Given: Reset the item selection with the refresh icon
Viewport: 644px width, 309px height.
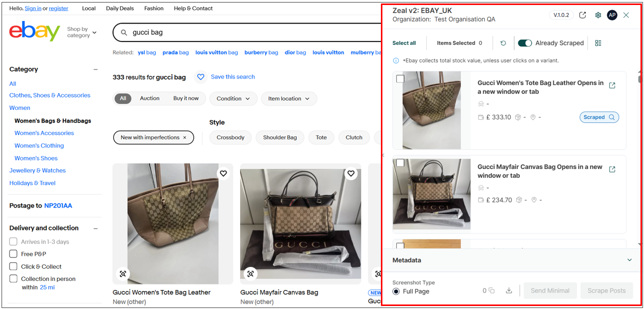Looking at the screenshot, I should pos(503,43).
